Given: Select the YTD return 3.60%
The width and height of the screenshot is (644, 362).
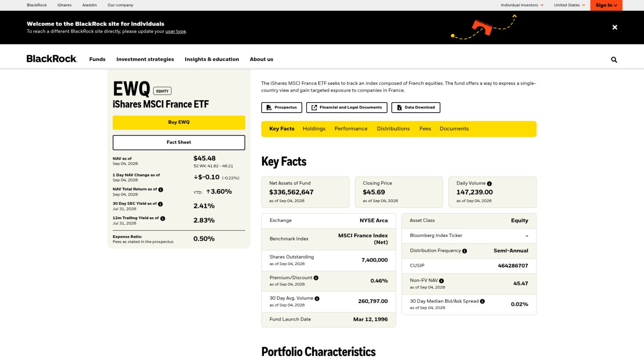Looking at the screenshot, I should [x=219, y=191].
